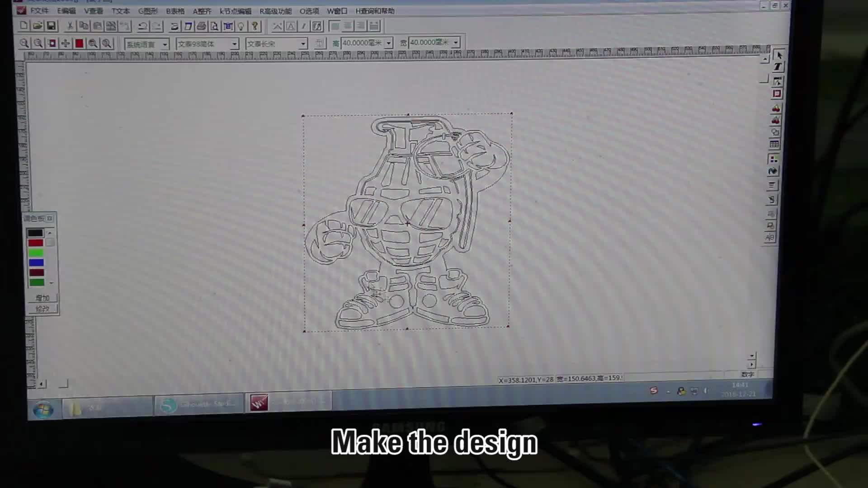
Task: Open the R高级功能 menu
Action: click(275, 11)
